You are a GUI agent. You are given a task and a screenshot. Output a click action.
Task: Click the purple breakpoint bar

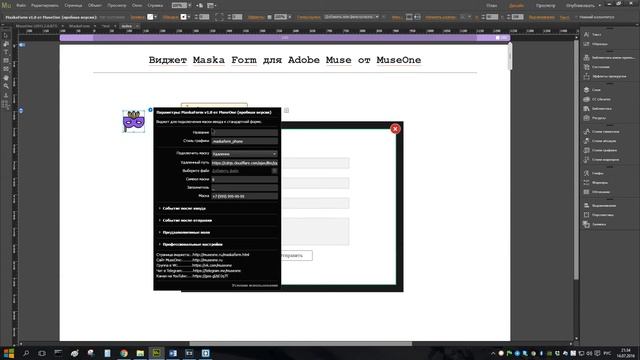coord(285,38)
